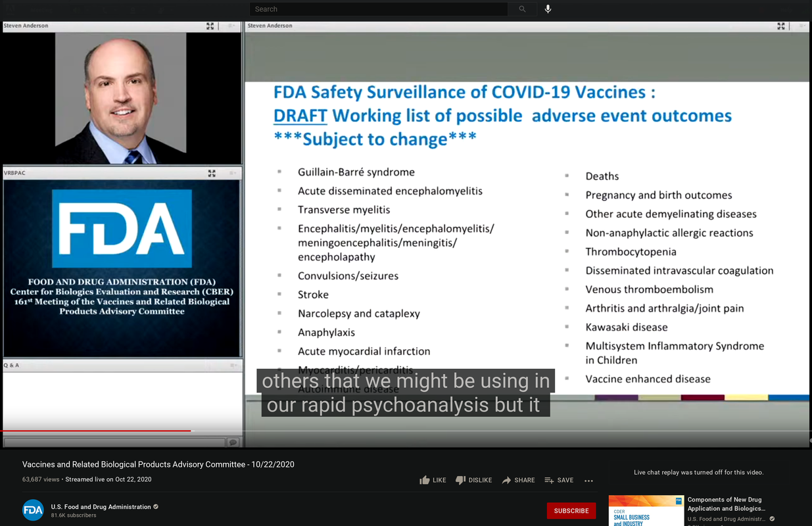Click 'Arthritis and arthralgia/joint pain' list item
The height and width of the screenshot is (526, 812).
(x=665, y=308)
